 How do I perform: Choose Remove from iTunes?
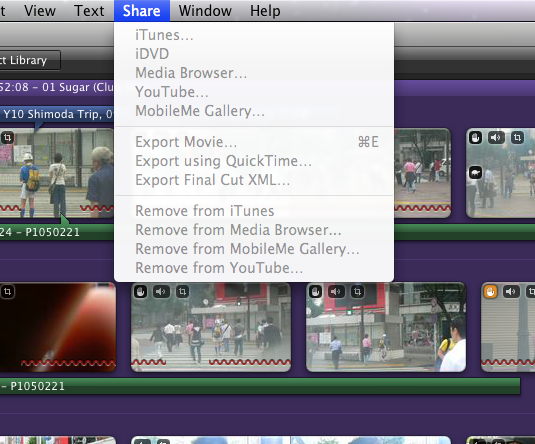(254, 211)
